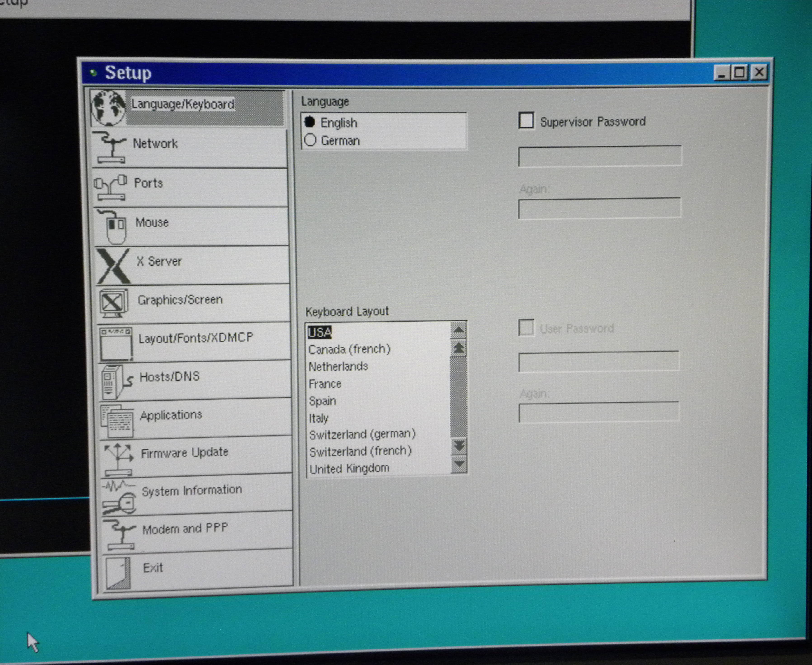Screen dimensions: 812x665
Task: Select the Firmware Update arrows icon
Action: click(118, 457)
